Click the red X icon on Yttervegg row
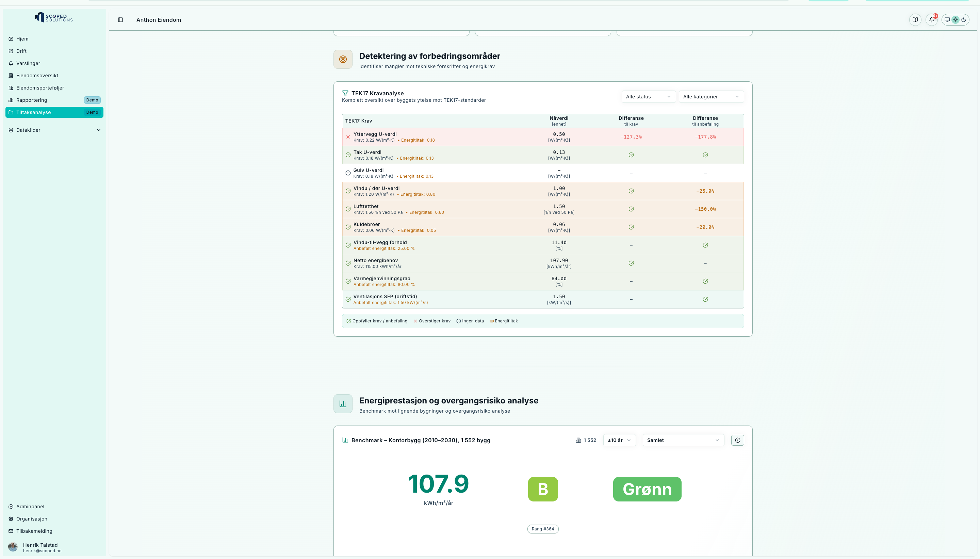Image resolution: width=980 pixels, height=559 pixels. coord(348,137)
